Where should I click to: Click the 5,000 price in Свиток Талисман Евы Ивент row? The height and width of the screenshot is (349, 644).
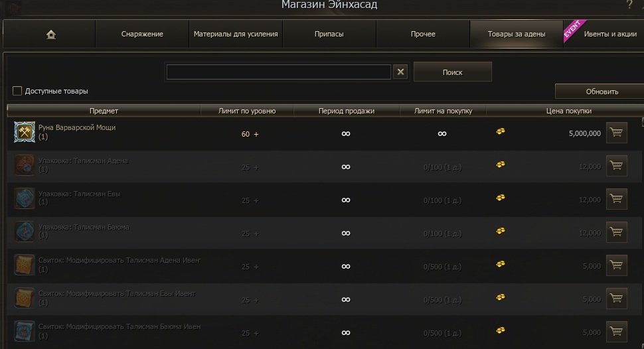[x=592, y=299]
